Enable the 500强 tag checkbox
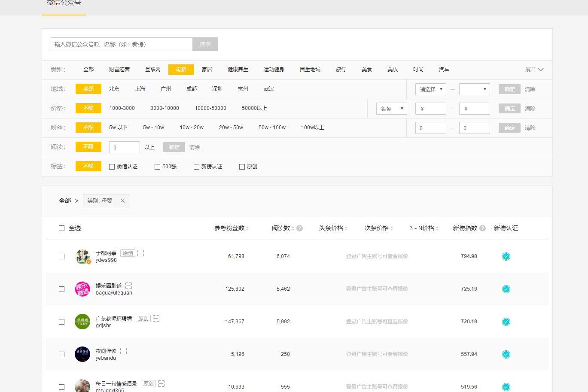Viewport: 588px width, 392px height. click(157, 167)
